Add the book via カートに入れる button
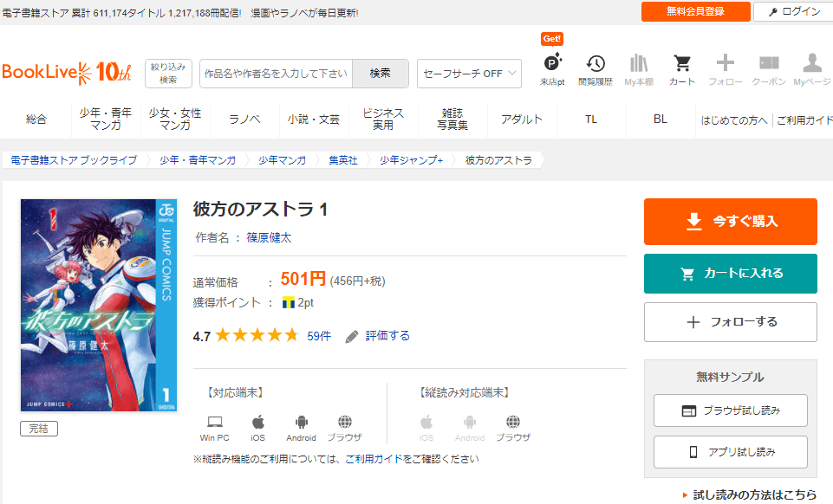 pyautogui.click(x=730, y=274)
